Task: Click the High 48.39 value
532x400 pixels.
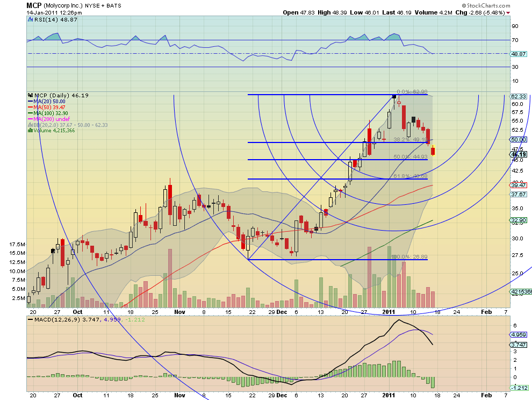Action: point(332,12)
